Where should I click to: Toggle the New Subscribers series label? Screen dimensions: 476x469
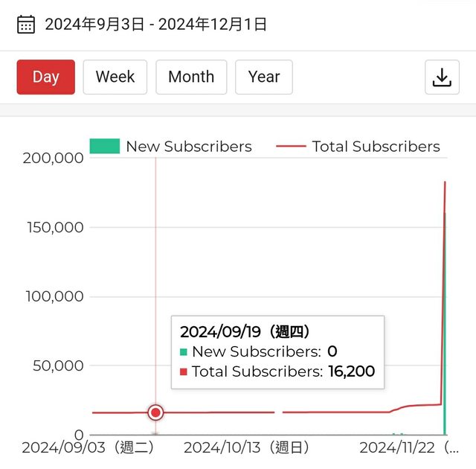(x=189, y=147)
